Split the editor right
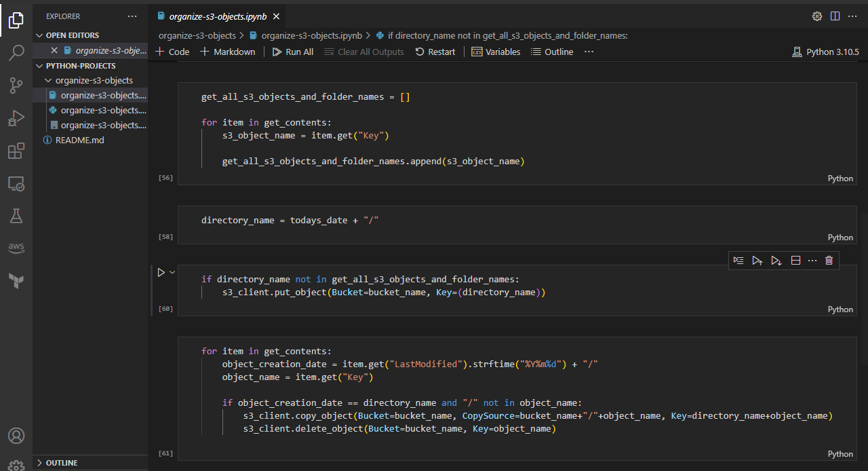Image resolution: width=868 pixels, height=471 pixels. pos(835,16)
